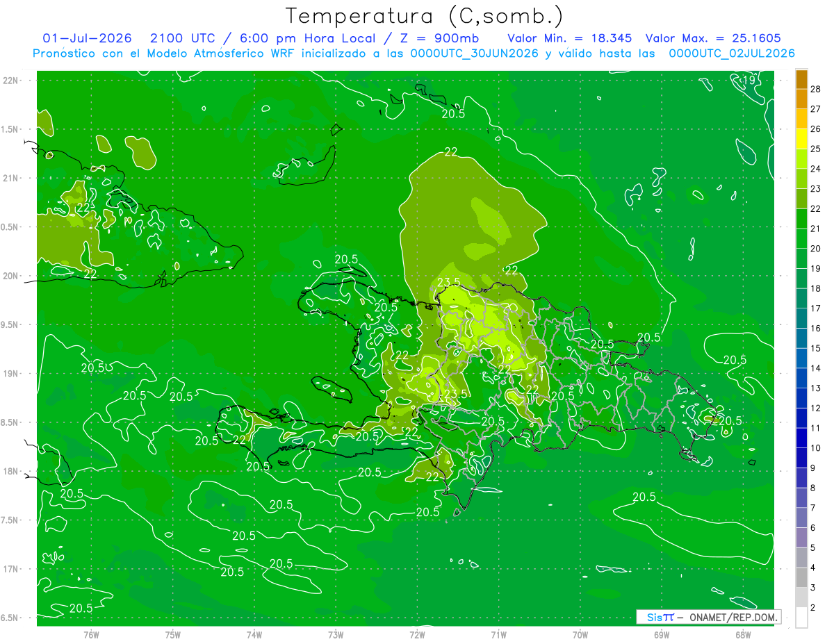Click the title "Temperatura (C,somb.)"
Screen dimensions: 834x644
coord(425,16)
